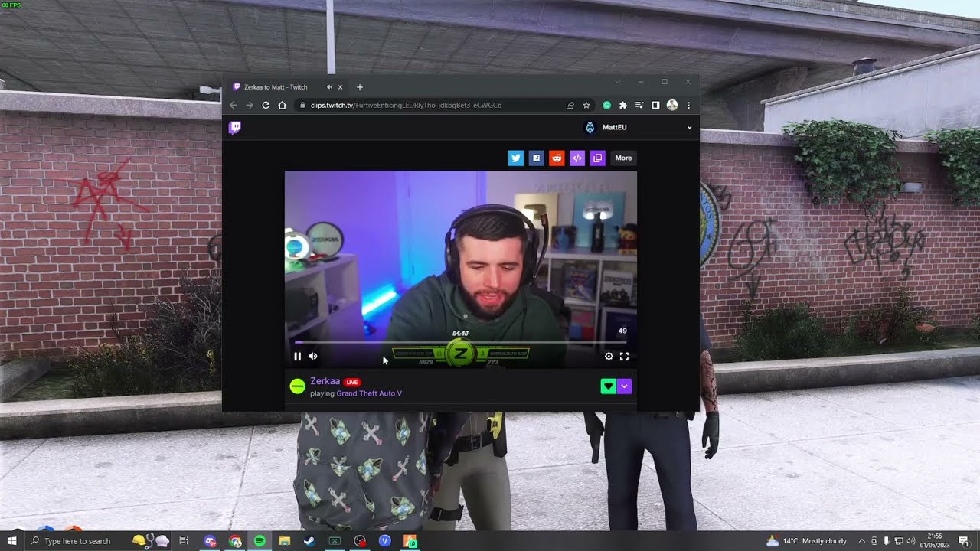Share the clip on Twitter

tap(515, 158)
